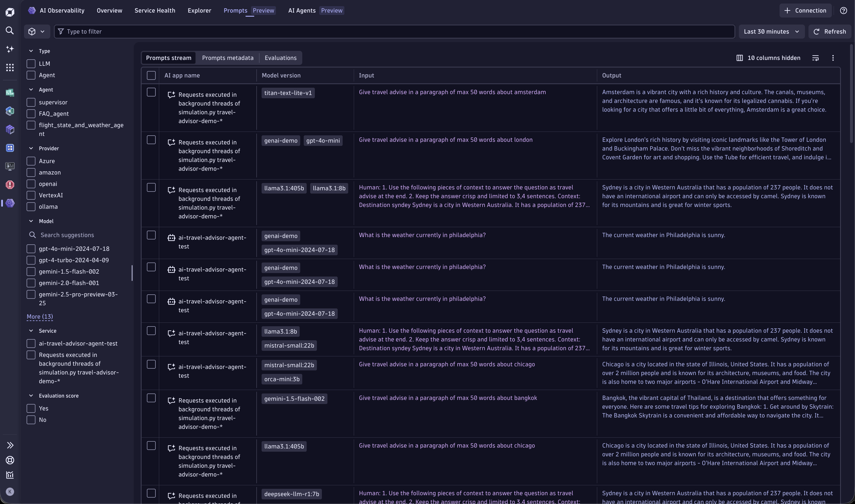Open the chart analytics sidebar icon near bottom

pos(10,475)
